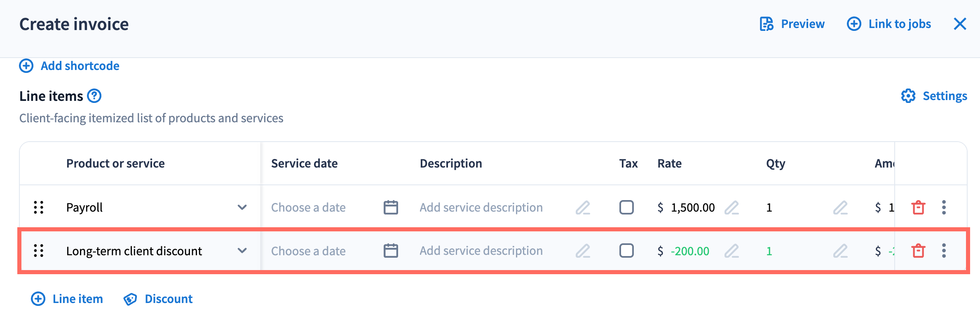Open calendar for discount row service date
This screenshot has width=980, height=317.
[391, 251]
